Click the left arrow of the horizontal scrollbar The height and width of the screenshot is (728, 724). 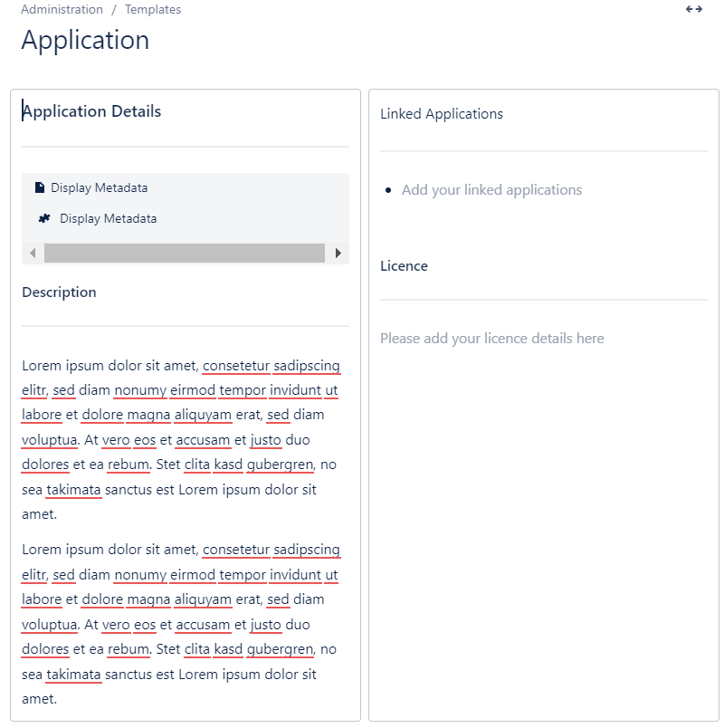click(33, 254)
